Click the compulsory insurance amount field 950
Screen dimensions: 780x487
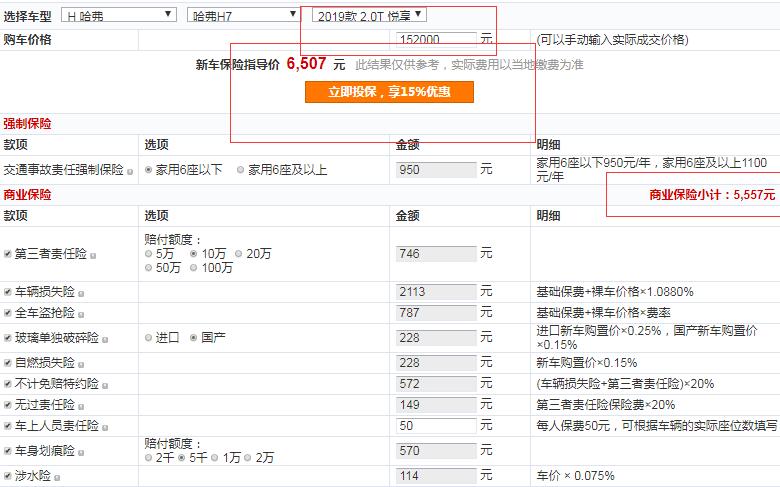436,170
